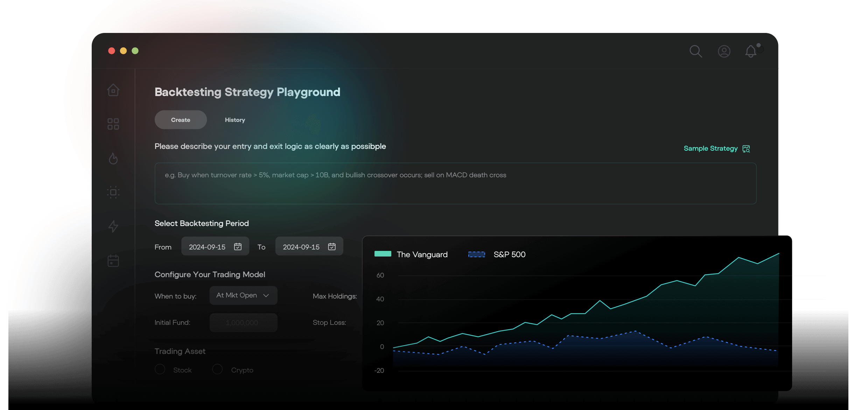Viewport: 868px width, 410px height.
Task: Open the calendar icon in sidebar
Action: 113,261
